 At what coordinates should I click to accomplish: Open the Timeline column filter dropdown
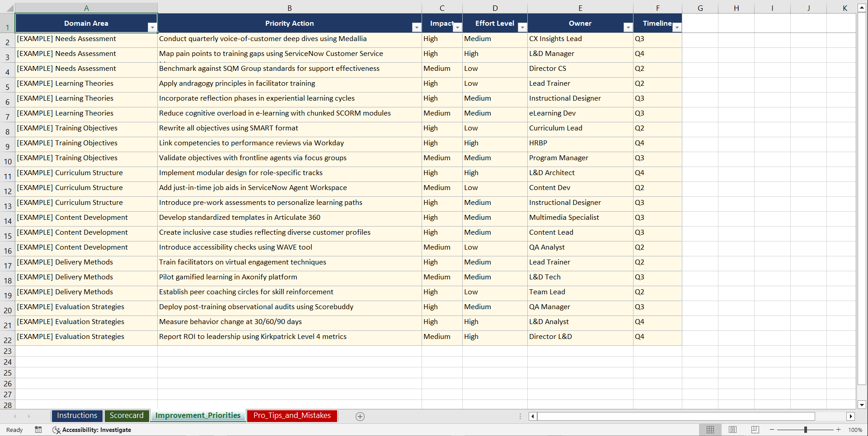[x=676, y=28]
